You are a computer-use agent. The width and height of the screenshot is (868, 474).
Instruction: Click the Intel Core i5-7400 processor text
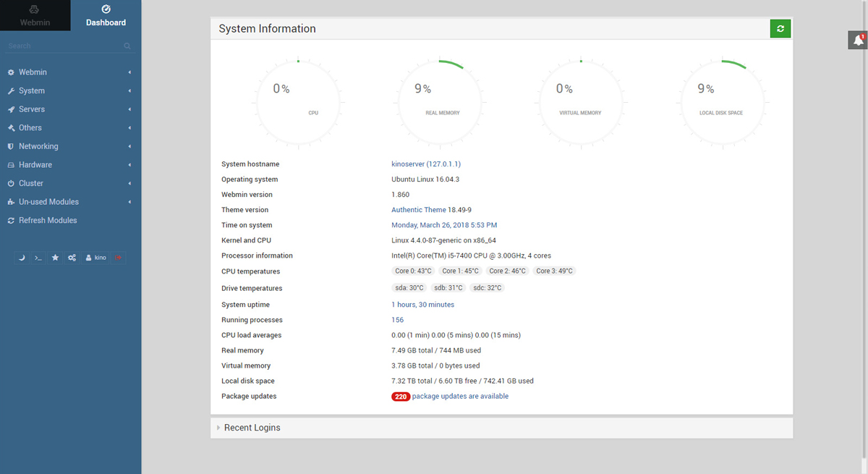pos(471,255)
